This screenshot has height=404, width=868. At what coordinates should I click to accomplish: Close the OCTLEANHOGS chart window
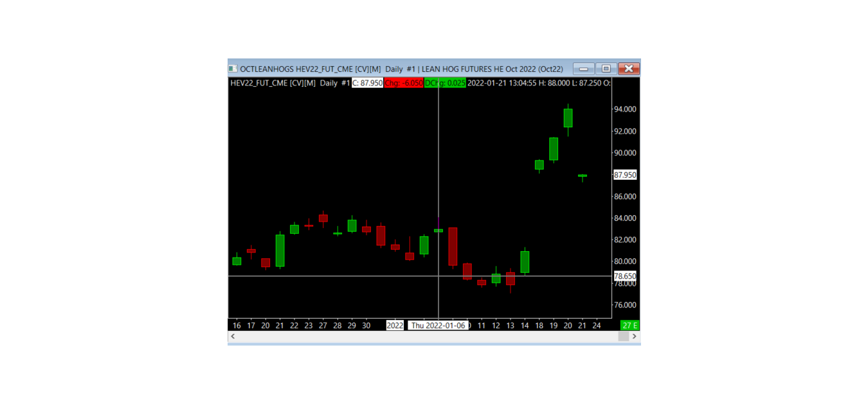coord(629,69)
